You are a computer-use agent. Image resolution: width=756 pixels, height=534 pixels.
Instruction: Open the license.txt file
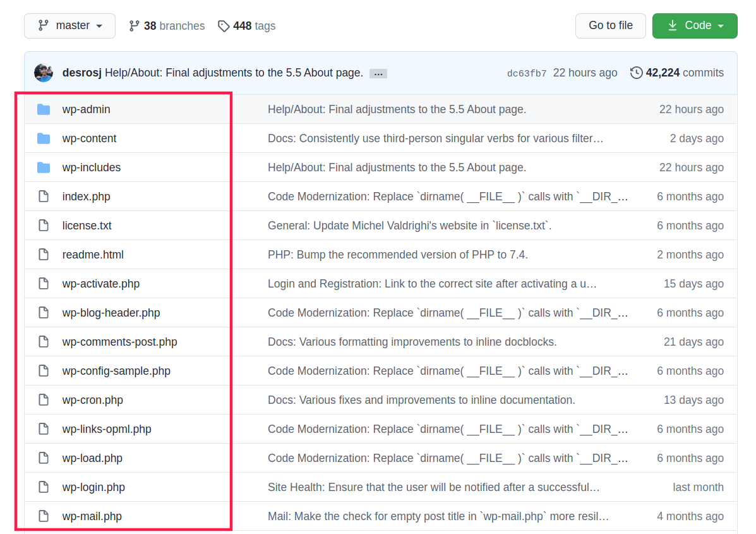87,225
